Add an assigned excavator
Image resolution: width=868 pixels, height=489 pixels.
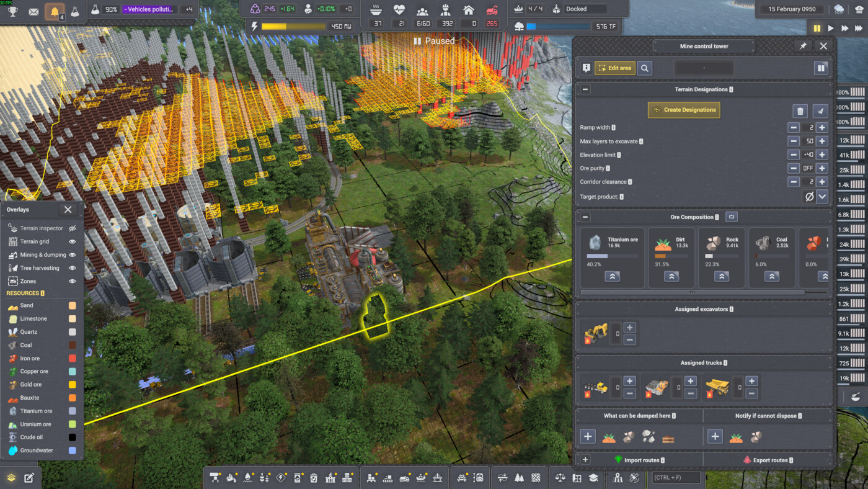pos(630,328)
